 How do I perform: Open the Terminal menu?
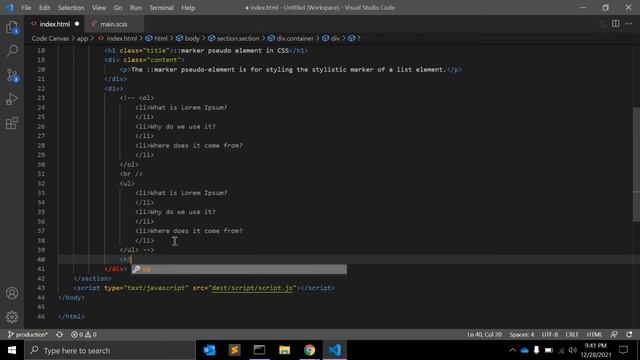tap(161, 8)
